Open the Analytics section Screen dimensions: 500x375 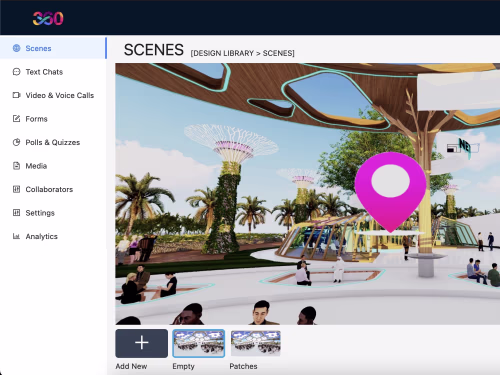pyautogui.click(x=53, y=236)
